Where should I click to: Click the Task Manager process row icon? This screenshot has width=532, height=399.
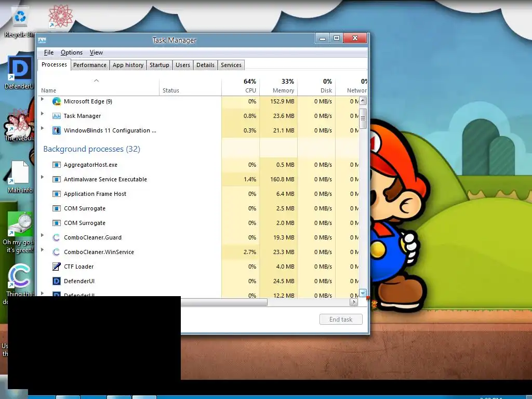pos(56,116)
